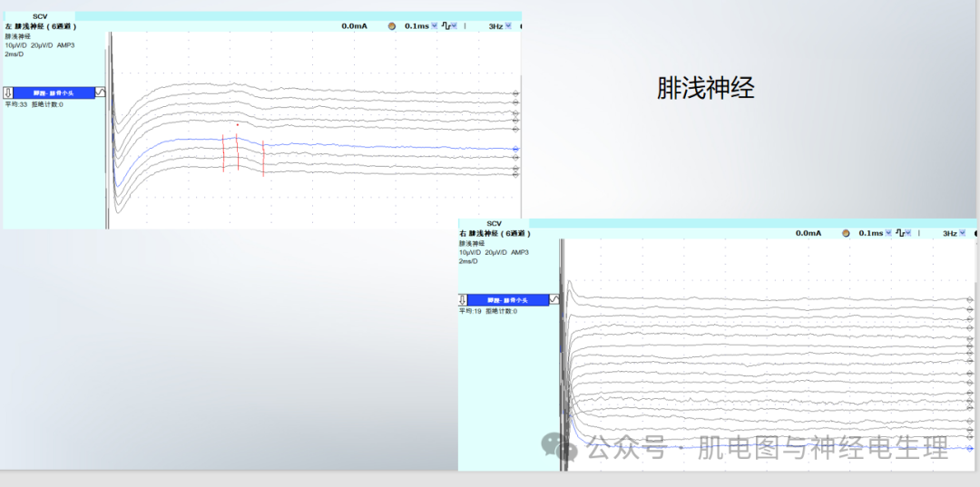Click the down-arrow stimulus icon in left nerve panel
980x487 pixels.
pos(7,93)
